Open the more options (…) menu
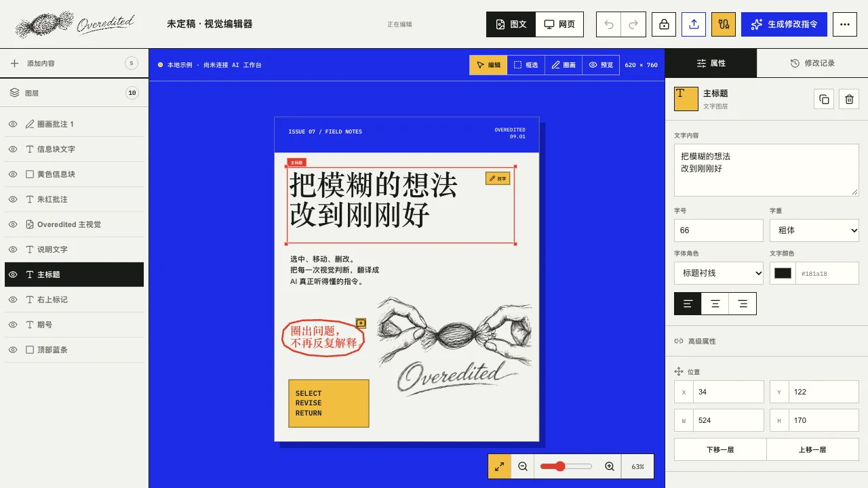The width and height of the screenshot is (868, 488). (x=844, y=24)
